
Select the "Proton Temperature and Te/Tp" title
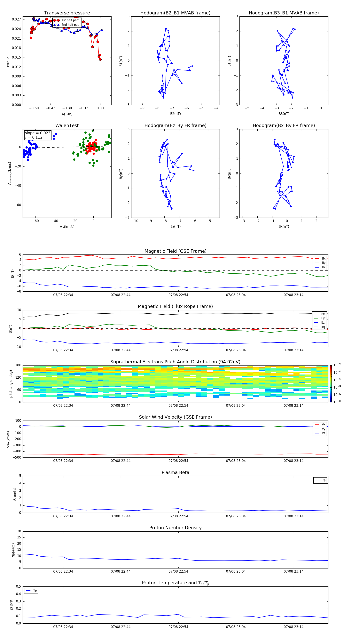(175, 583)
